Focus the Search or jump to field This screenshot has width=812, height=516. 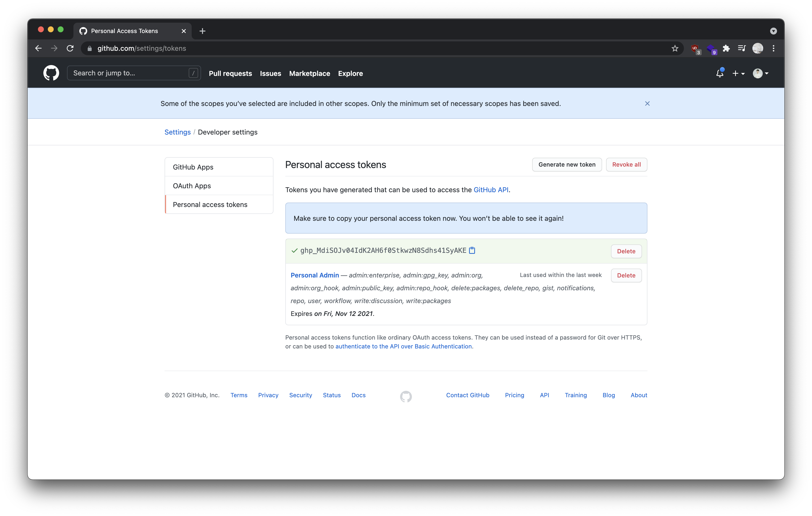(130, 73)
